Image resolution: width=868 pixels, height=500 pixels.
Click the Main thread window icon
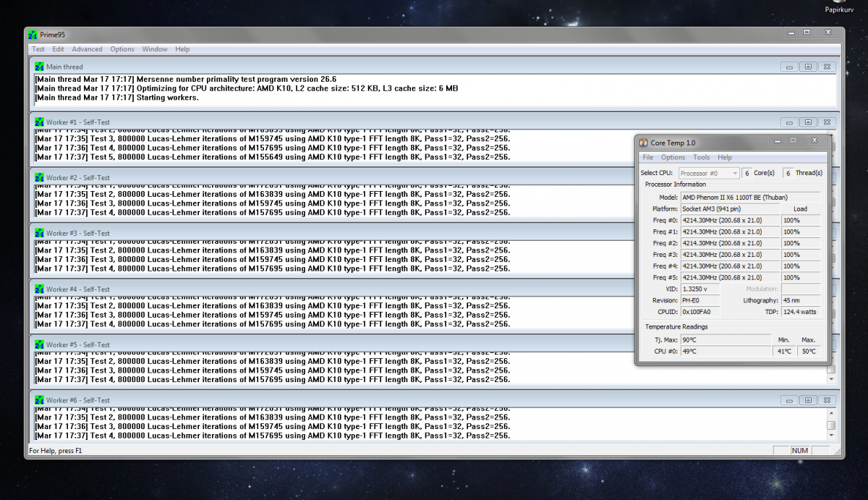(40, 67)
